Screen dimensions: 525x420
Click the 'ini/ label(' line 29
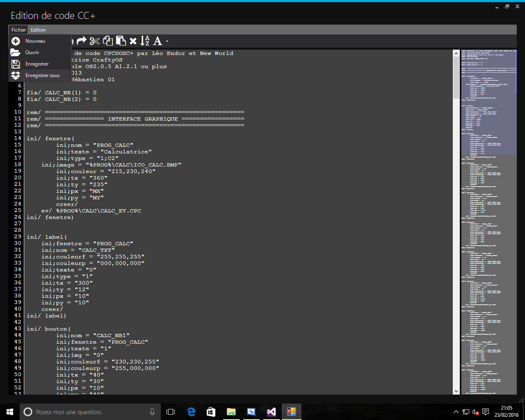point(47,237)
